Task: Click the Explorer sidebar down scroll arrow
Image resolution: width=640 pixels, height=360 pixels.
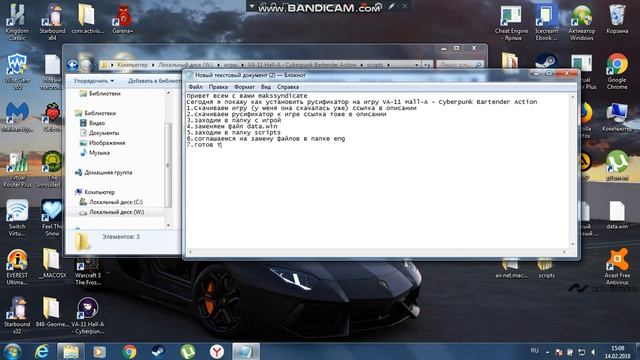Action: [x=168, y=225]
